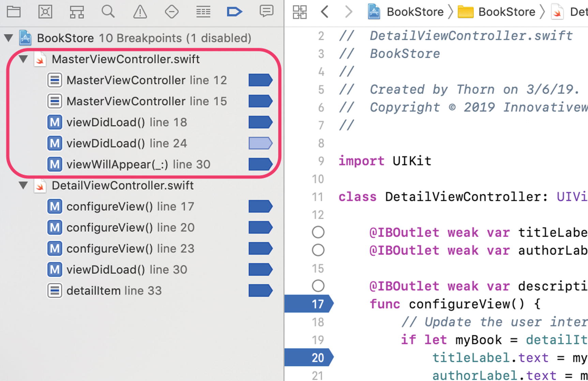This screenshot has height=381, width=588.
Task: Open the Report navigator speech bubble
Action: [x=266, y=11]
